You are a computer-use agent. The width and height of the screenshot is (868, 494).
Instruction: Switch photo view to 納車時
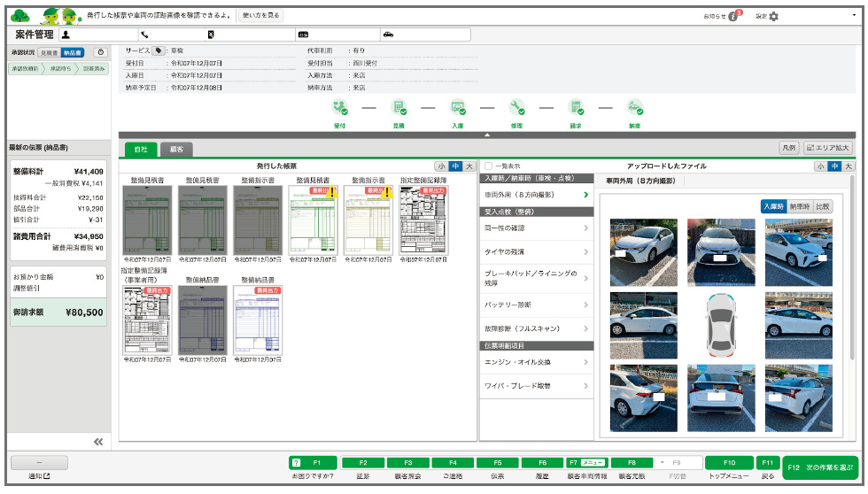[x=799, y=206]
